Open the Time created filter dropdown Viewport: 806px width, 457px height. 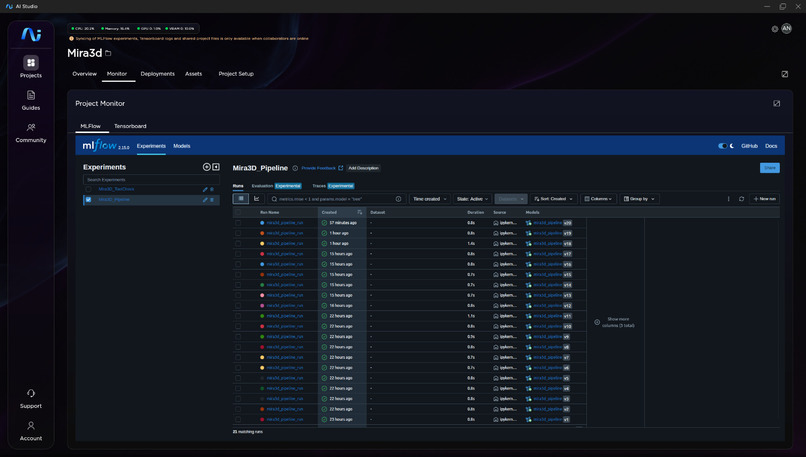(429, 199)
